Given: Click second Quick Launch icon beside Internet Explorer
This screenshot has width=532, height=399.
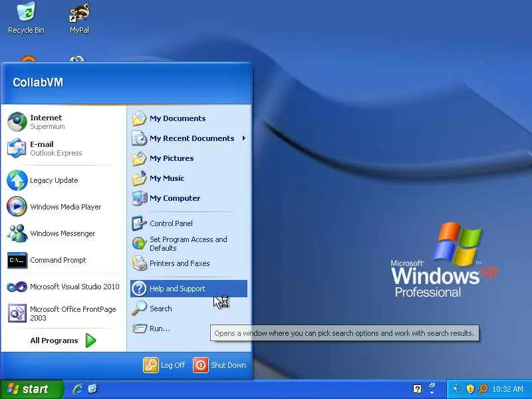Looking at the screenshot, I should (92, 389).
